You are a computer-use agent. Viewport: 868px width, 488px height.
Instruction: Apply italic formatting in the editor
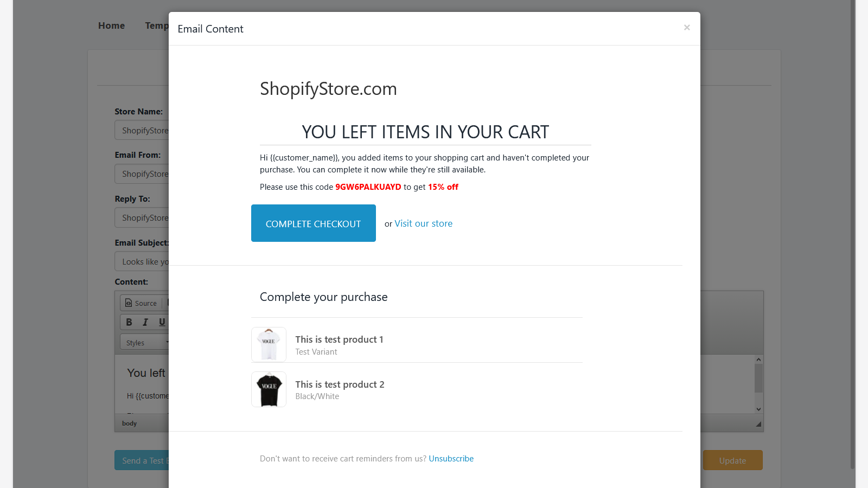point(145,322)
